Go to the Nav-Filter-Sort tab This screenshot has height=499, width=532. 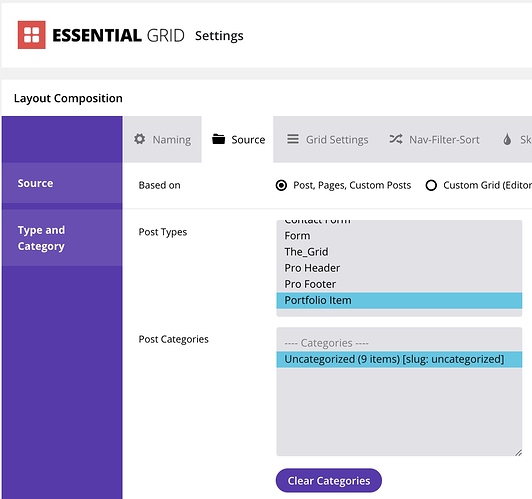click(434, 139)
